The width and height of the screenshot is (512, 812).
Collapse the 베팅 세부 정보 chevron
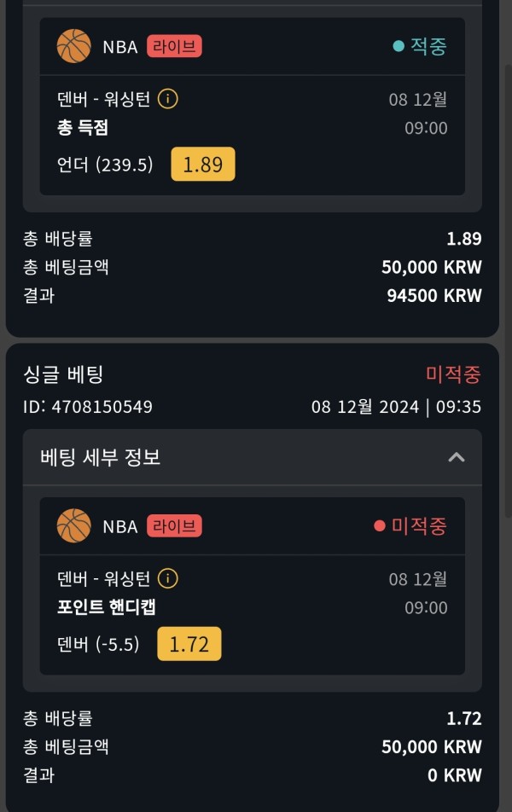pos(456,457)
